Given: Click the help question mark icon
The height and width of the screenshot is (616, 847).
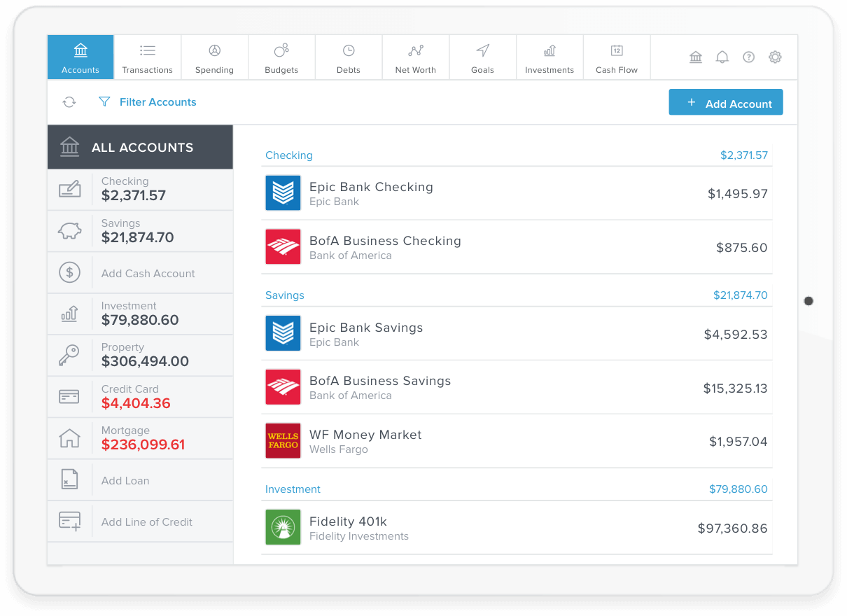Looking at the screenshot, I should (x=748, y=57).
